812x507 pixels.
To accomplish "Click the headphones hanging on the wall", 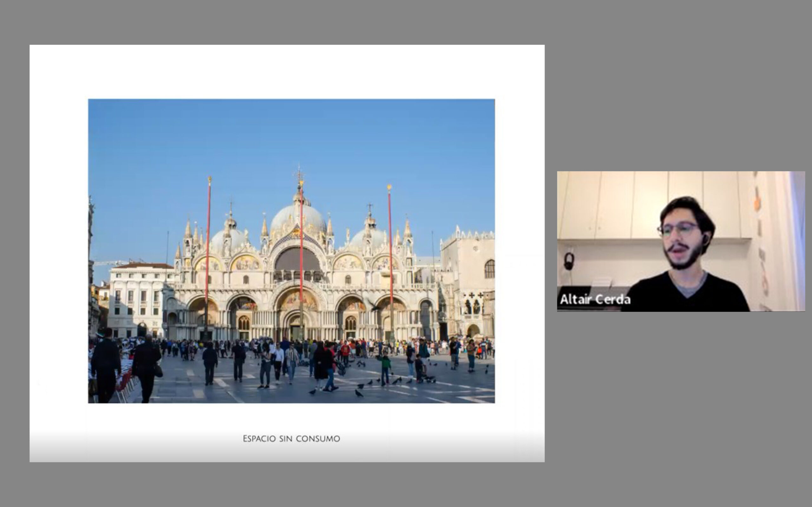I will click(568, 261).
